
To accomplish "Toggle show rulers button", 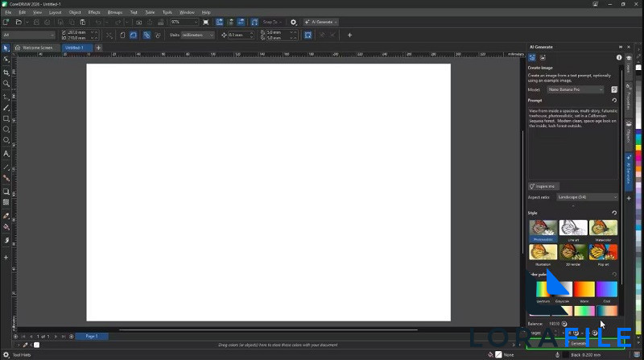I will pos(219,23).
